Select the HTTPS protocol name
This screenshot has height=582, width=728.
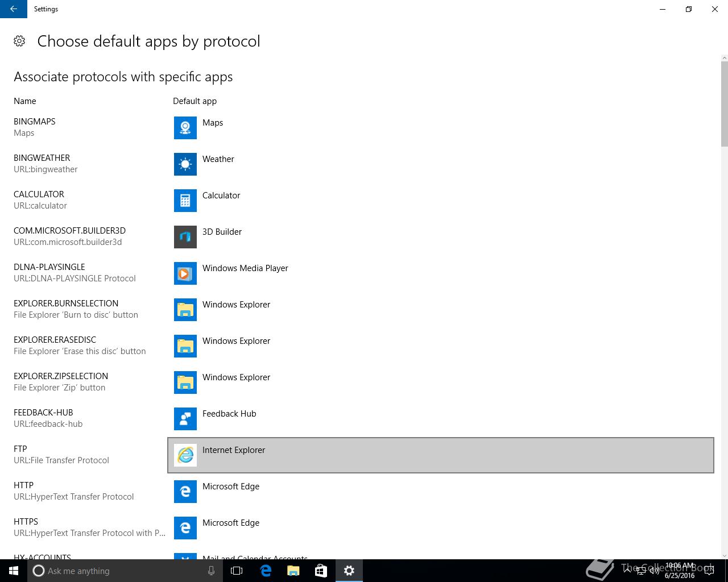[x=26, y=521]
